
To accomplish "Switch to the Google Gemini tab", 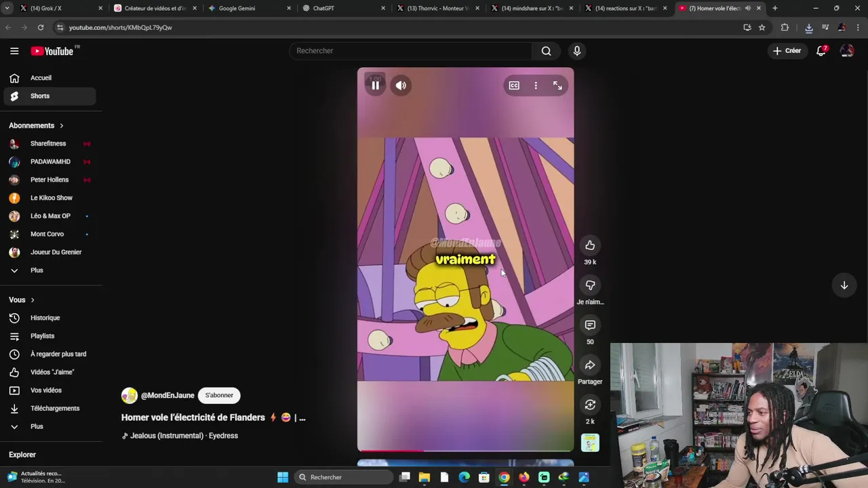I will pyautogui.click(x=249, y=8).
